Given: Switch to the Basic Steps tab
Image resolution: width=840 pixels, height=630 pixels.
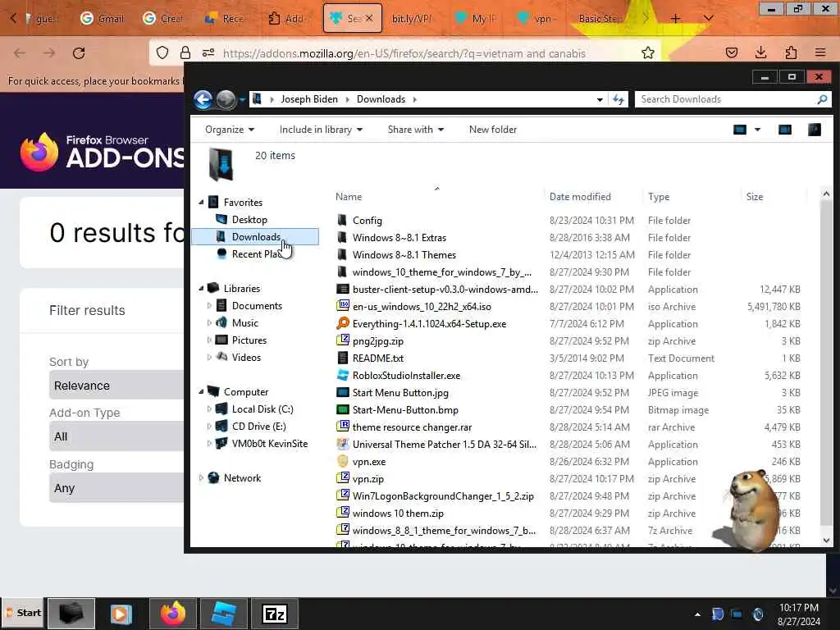Looking at the screenshot, I should click(x=600, y=19).
